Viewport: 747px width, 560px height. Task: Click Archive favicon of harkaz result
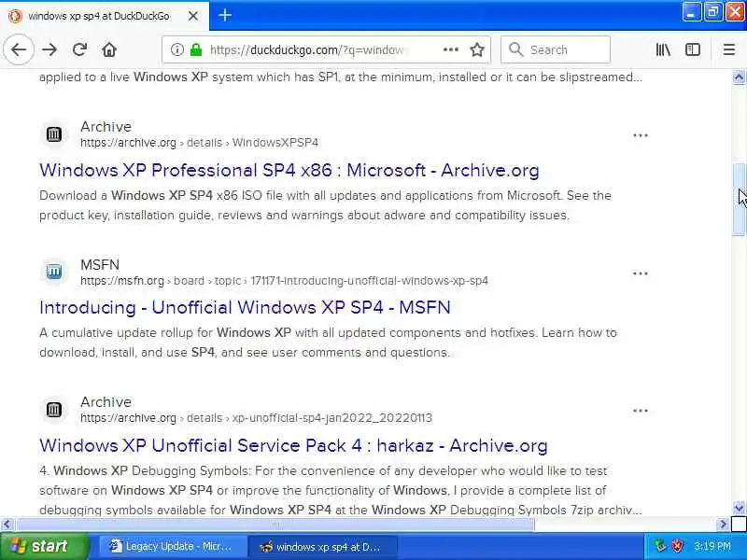pos(54,410)
